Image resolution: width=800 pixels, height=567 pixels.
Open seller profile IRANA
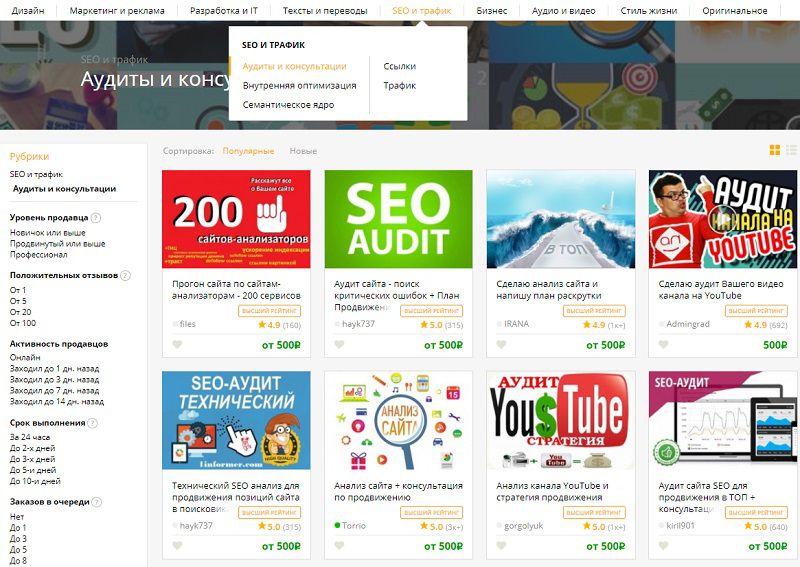516,324
